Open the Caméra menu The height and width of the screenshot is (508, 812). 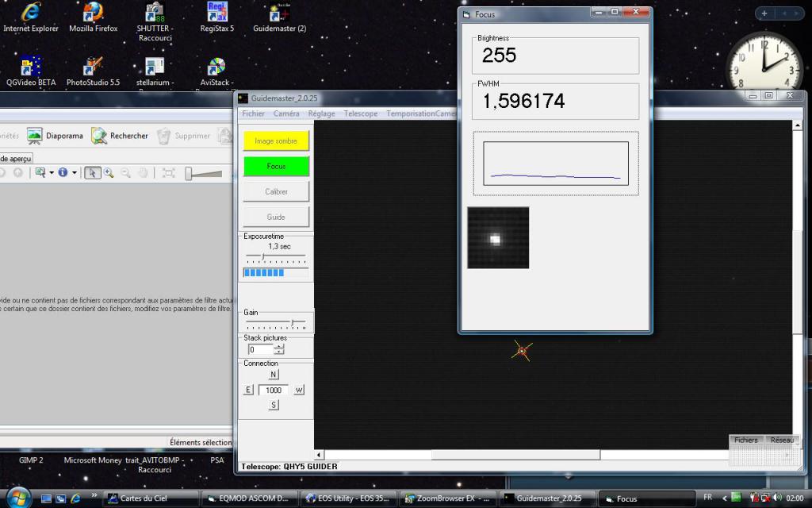285,114
